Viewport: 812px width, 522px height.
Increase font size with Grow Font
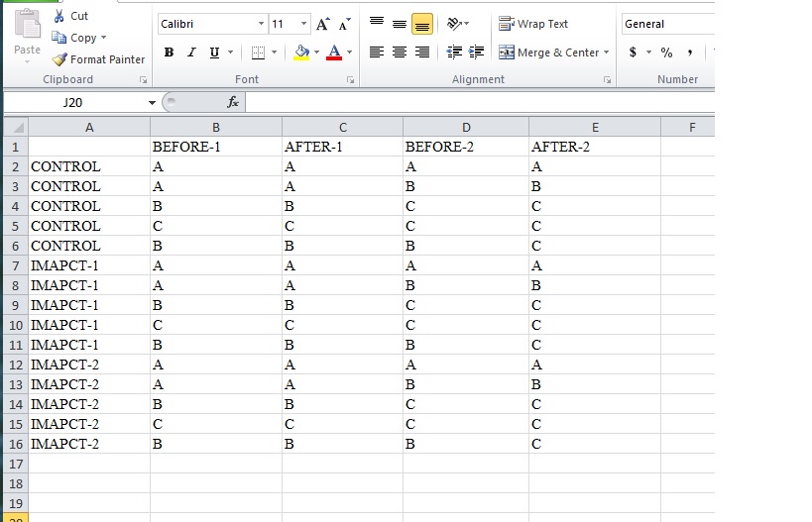(x=322, y=24)
